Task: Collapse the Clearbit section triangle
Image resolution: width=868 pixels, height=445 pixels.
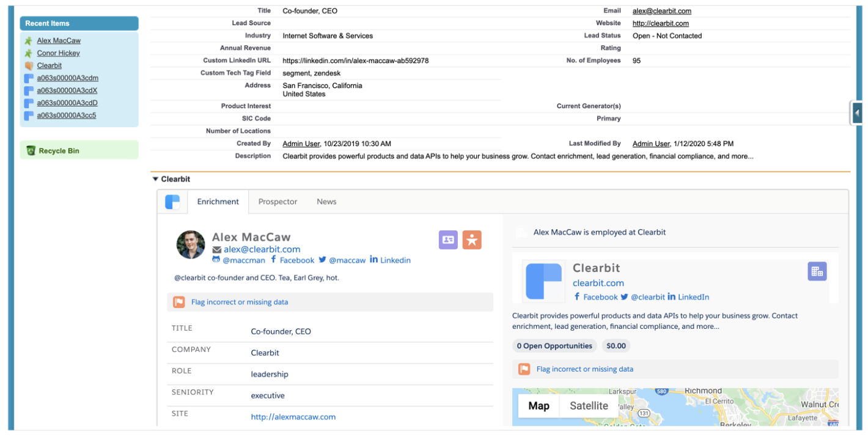Action: coord(155,179)
